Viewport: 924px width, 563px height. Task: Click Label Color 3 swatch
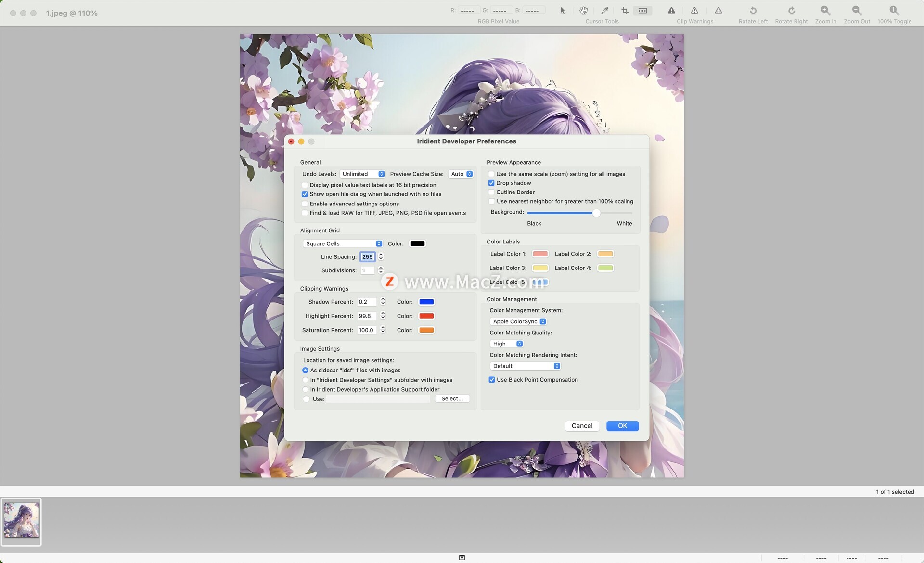540,268
